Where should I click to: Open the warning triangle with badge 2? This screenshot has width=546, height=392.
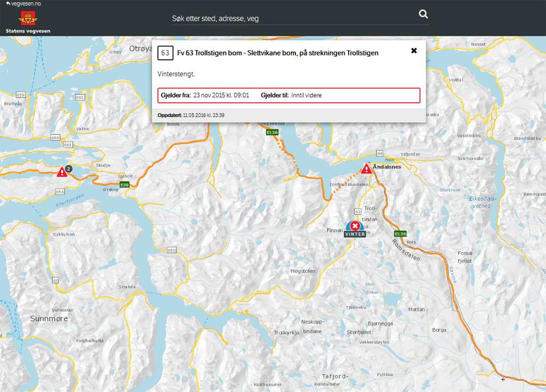[x=62, y=172]
